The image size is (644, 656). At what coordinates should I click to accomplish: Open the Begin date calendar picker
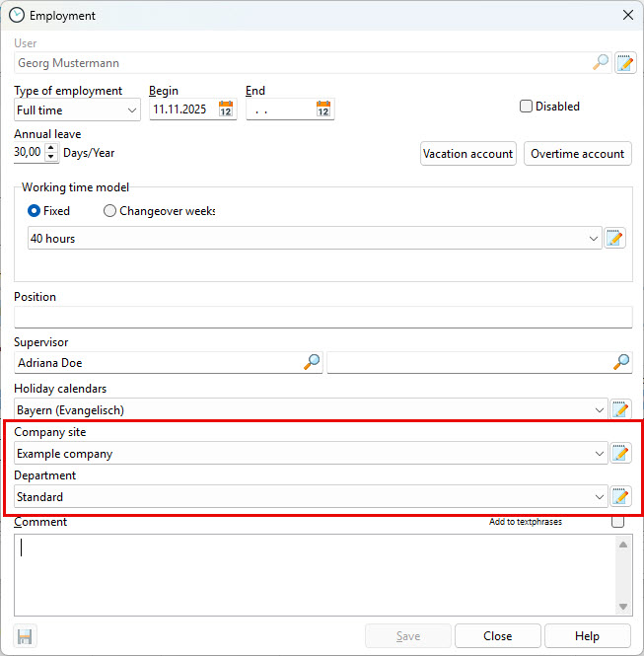(226, 109)
